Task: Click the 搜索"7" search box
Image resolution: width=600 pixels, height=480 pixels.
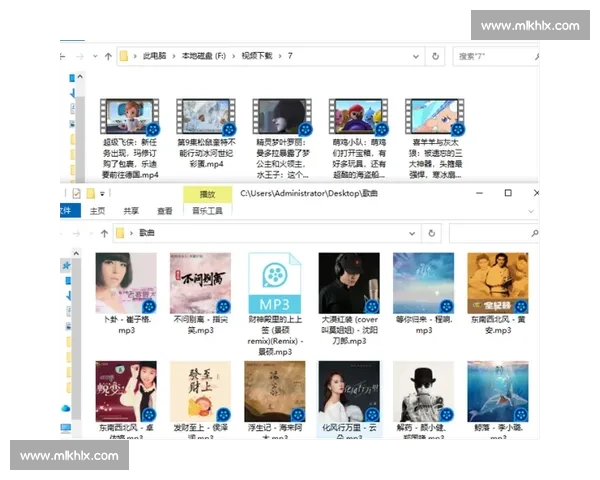Action: coord(494,57)
